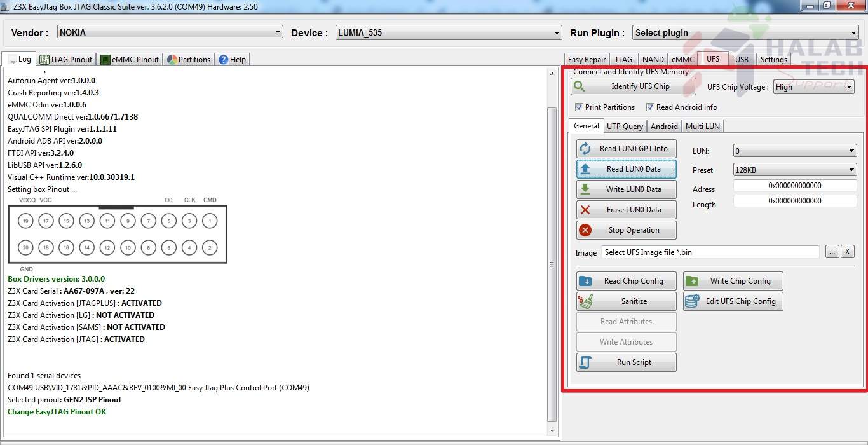The image size is (868, 445).
Task: Click the 'Change EasyJTAG Pinout OK' log line
Action: pos(57,412)
